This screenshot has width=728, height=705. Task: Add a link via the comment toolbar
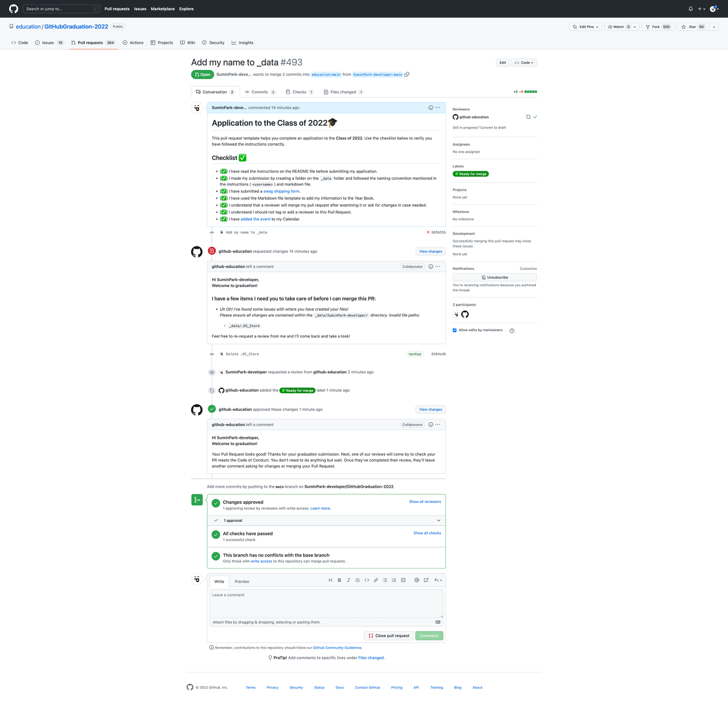pos(376,580)
